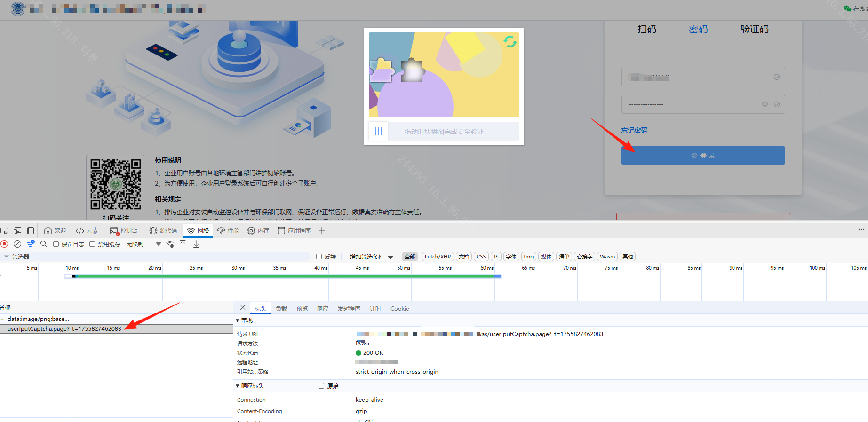Switch to the 预览 preview tab
Image resolution: width=868 pixels, height=422 pixels.
click(302, 309)
